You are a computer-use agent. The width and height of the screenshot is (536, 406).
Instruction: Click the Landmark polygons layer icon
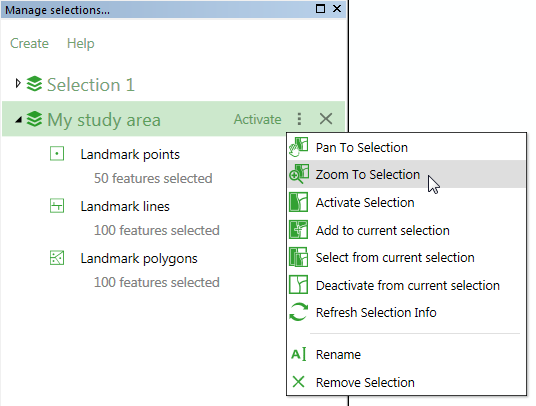coord(57,258)
